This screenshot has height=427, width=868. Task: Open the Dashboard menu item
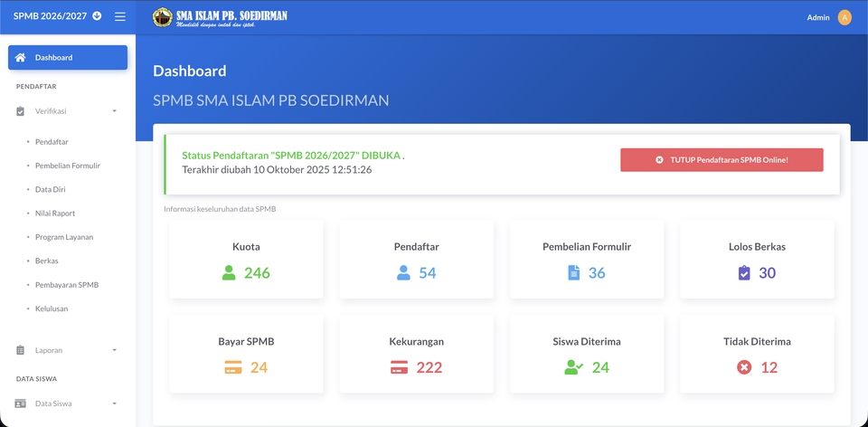(68, 58)
